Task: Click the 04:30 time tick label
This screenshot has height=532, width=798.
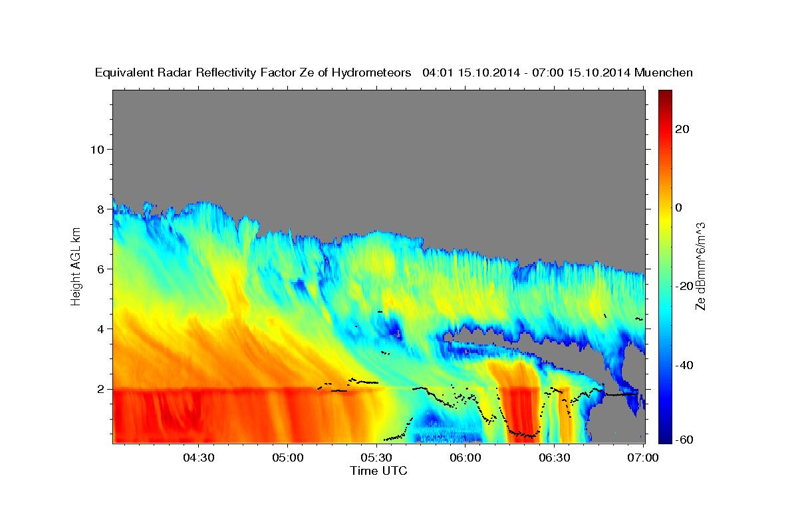Action: (x=198, y=458)
